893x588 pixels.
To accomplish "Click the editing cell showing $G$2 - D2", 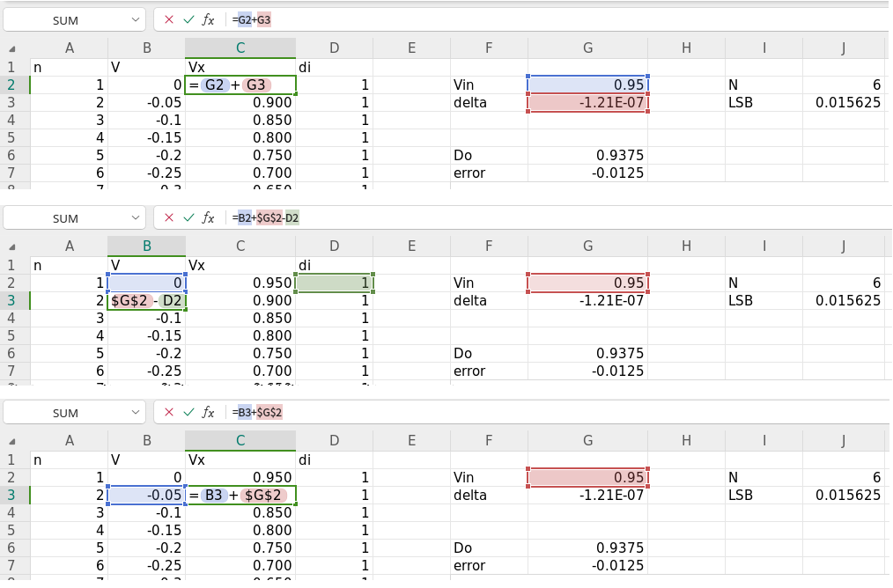I will click(x=146, y=300).
